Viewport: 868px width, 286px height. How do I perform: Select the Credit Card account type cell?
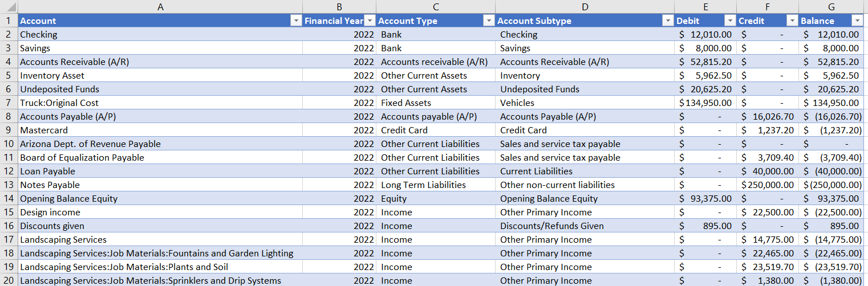[436, 130]
